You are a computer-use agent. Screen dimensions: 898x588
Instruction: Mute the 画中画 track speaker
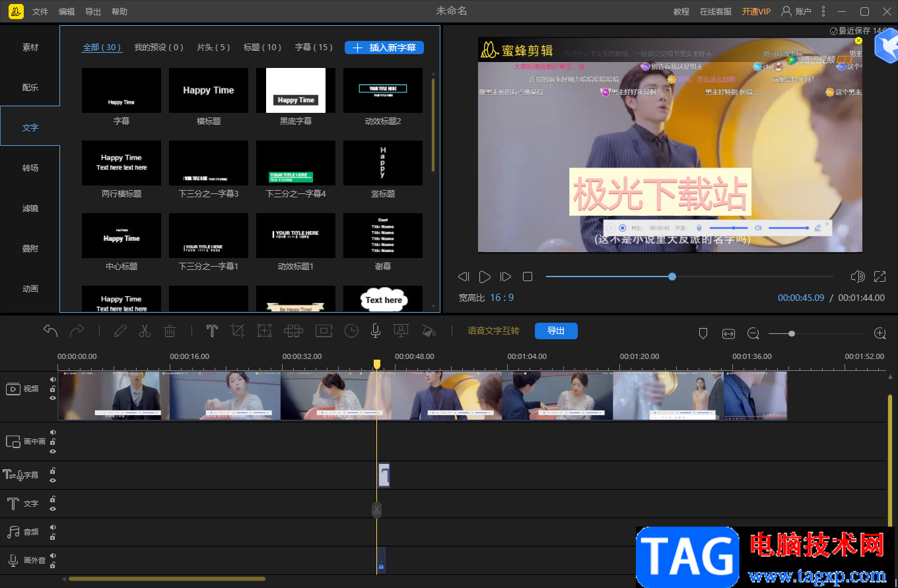pyautogui.click(x=53, y=433)
